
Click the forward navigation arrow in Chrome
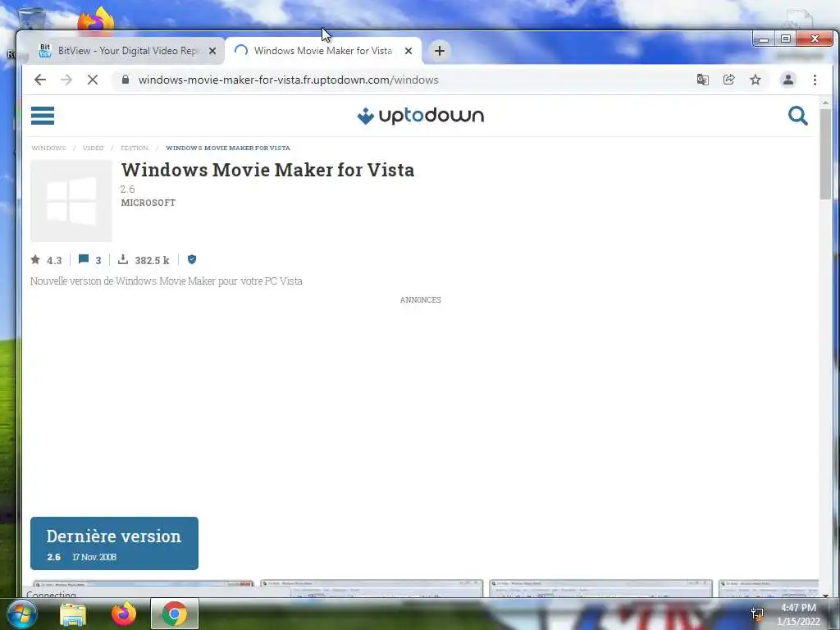(66, 80)
